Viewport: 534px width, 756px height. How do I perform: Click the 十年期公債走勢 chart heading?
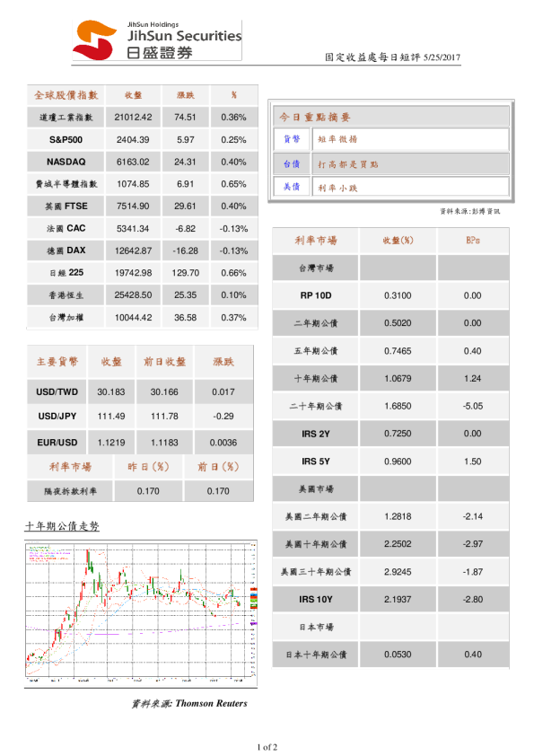point(62,526)
